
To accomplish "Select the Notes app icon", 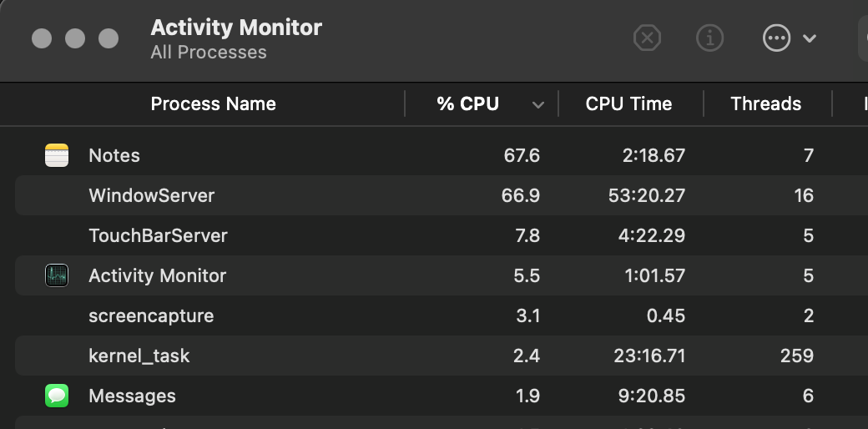I will point(56,155).
